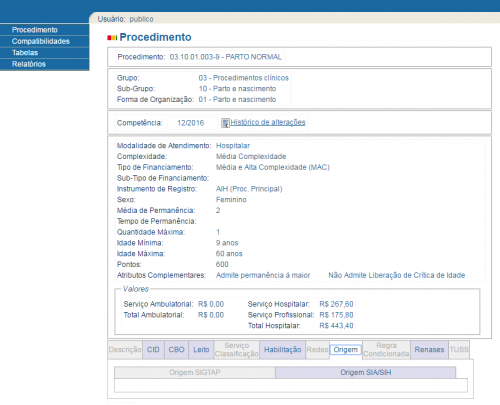This screenshot has width=500, height=405.
Task: Click Não Admite Liberação de Crítica de Idade
Action: 397,275
